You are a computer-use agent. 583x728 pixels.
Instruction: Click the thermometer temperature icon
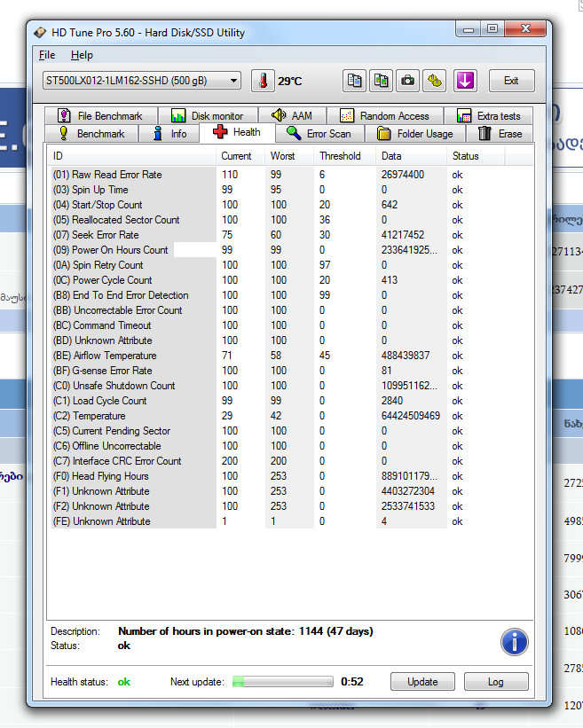tap(263, 81)
